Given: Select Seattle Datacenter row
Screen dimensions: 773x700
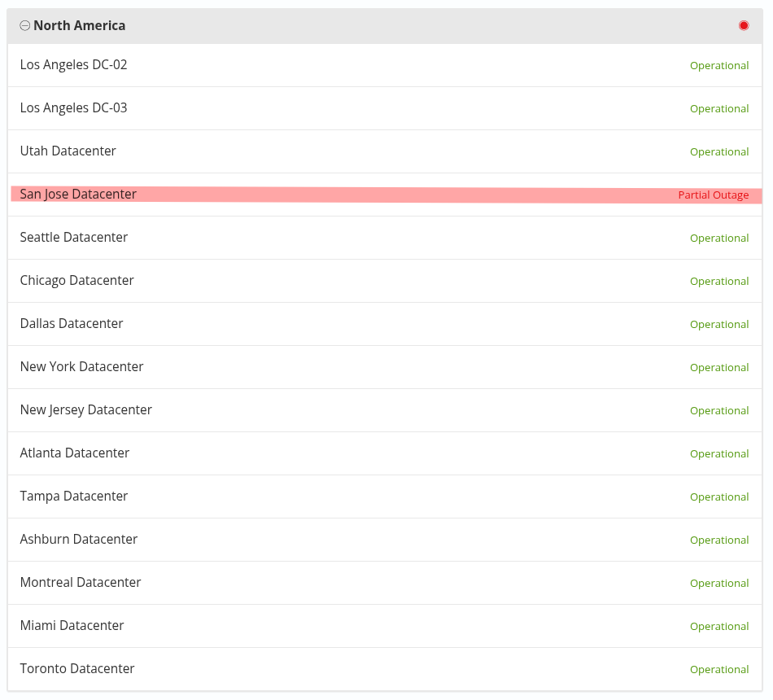Looking at the screenshot, I should [x=74, y=238].
